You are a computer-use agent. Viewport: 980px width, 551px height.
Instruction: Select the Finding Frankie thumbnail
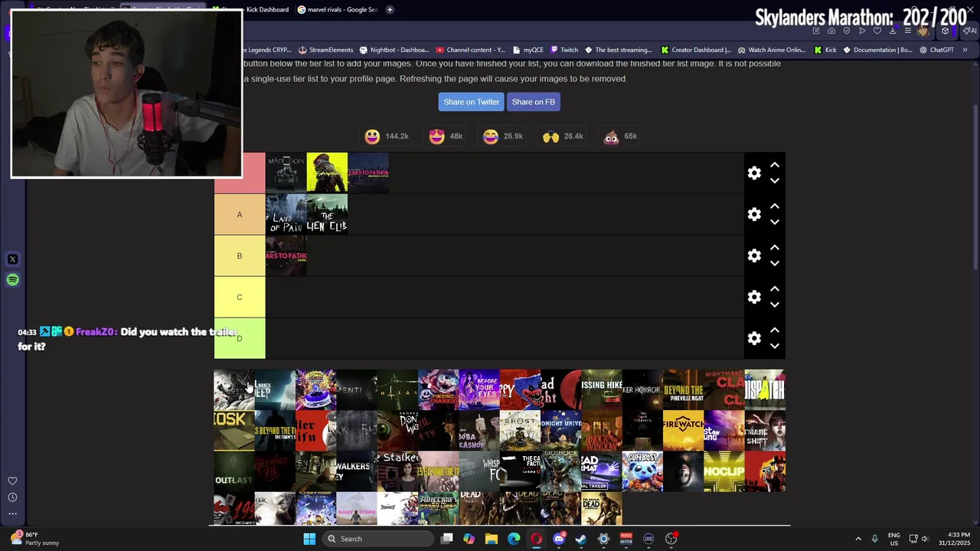point(439,390)
